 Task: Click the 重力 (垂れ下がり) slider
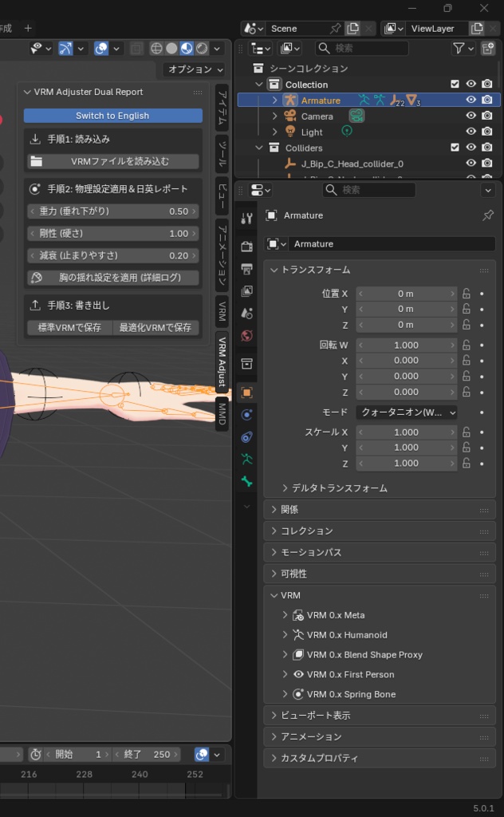(113, 211)
